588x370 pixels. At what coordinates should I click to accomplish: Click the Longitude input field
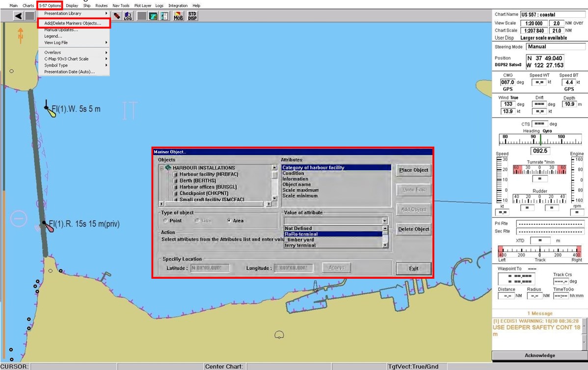coord(293,268)
